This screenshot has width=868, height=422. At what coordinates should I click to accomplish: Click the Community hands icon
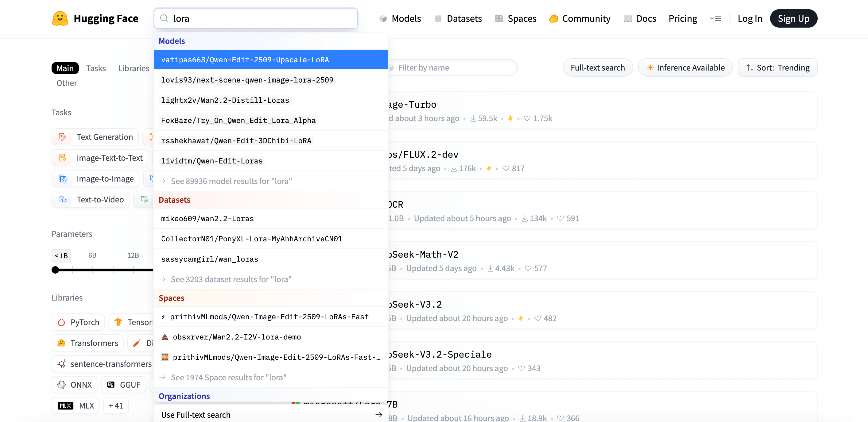553,18
